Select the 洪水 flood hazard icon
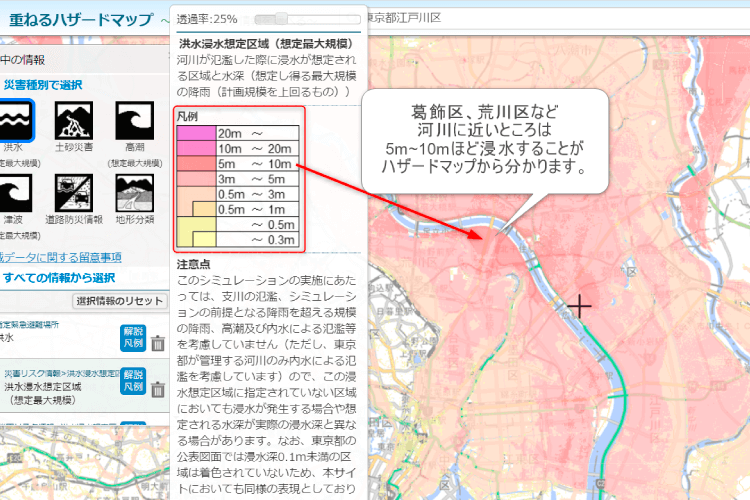The image size is (750, 500). tap(18, 122)
